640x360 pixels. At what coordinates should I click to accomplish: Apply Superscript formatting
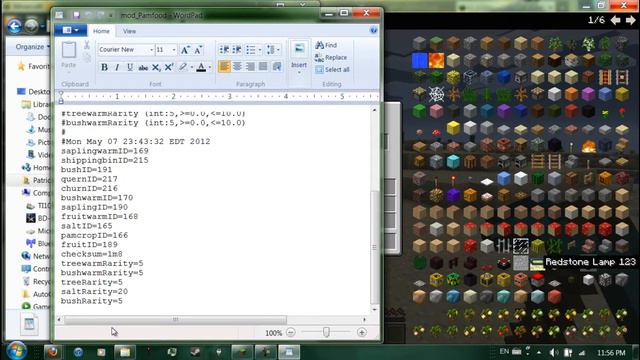tap(169, 67)
